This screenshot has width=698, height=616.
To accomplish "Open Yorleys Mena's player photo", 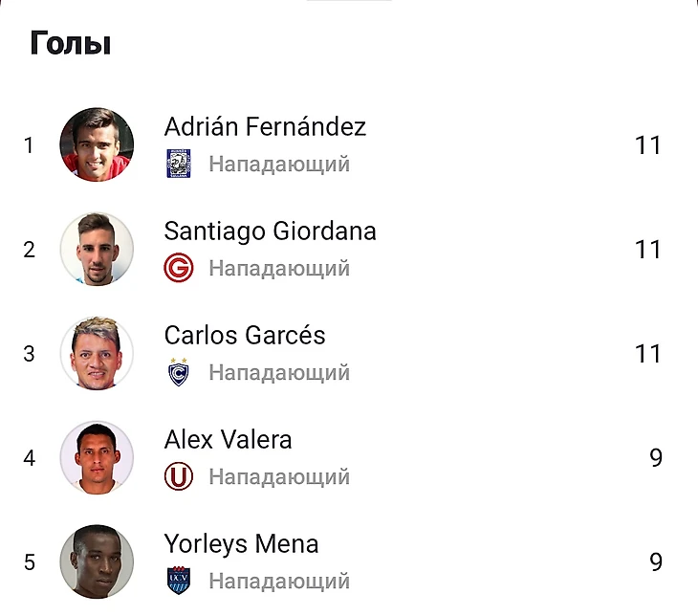I will pos(97,561).
